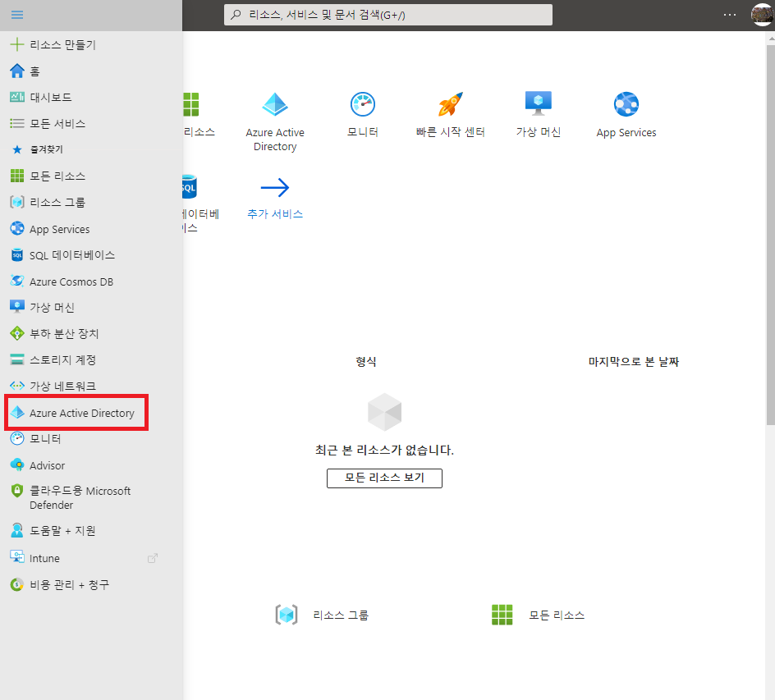The image size is (775, 700).
Task: Select Advisor menu item
Action: 47,465
